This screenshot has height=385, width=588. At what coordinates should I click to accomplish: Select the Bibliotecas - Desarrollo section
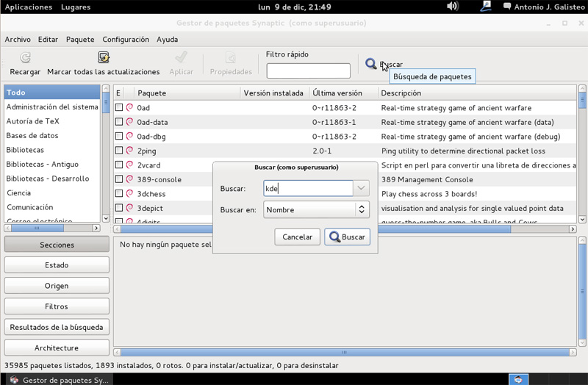click(x=52, y=179)
